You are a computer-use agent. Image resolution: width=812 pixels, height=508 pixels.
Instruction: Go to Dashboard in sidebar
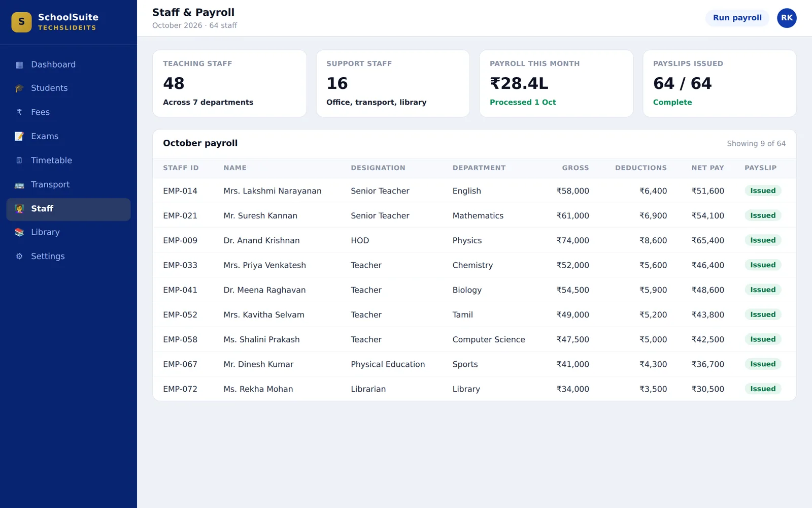(69, 65)
